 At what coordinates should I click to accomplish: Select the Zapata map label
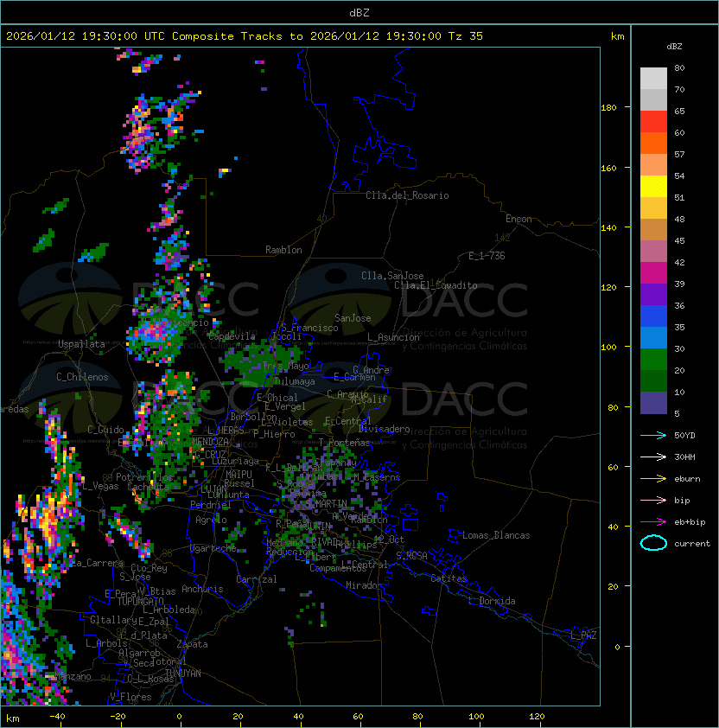[x=192, y=644]
